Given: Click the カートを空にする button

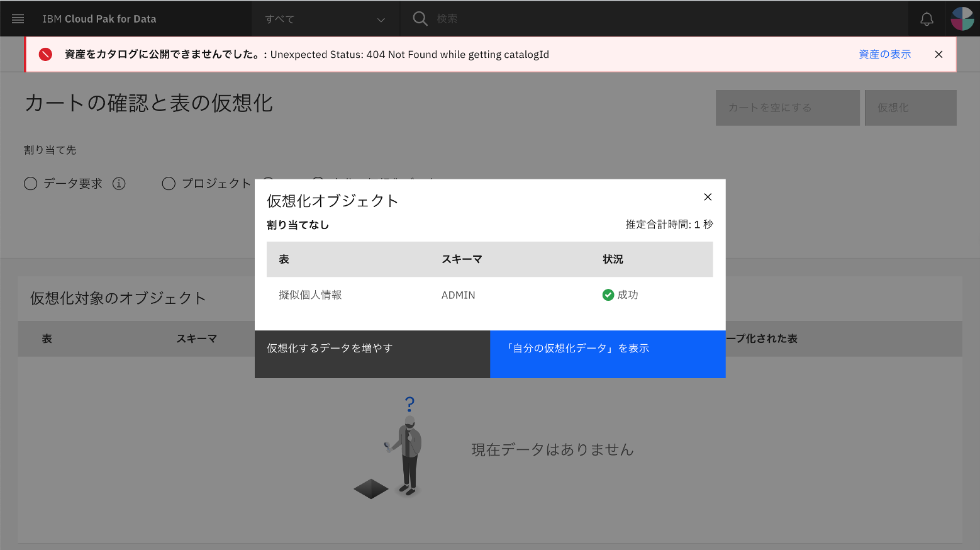Looking at the screenshot, I should [787, 108].
